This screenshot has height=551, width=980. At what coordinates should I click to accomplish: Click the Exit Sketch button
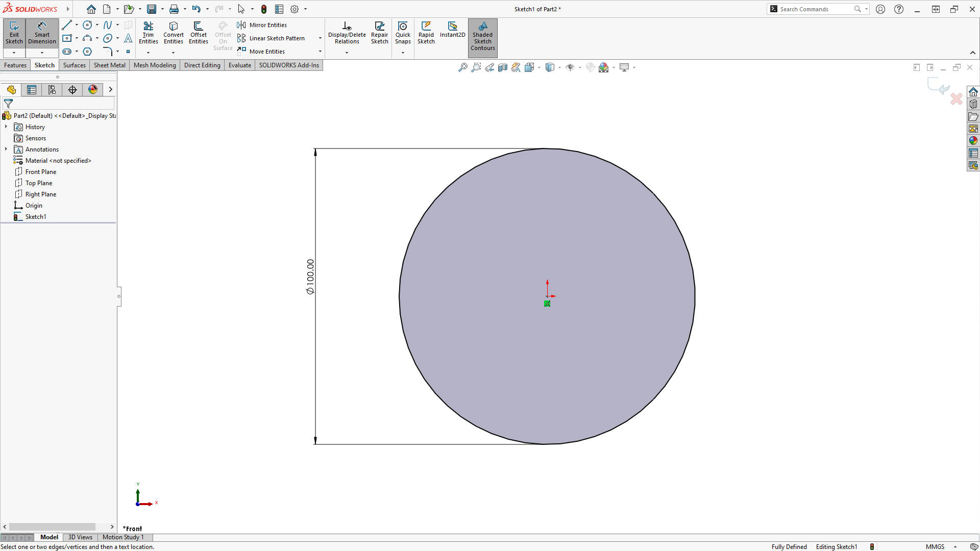[14, 34]
